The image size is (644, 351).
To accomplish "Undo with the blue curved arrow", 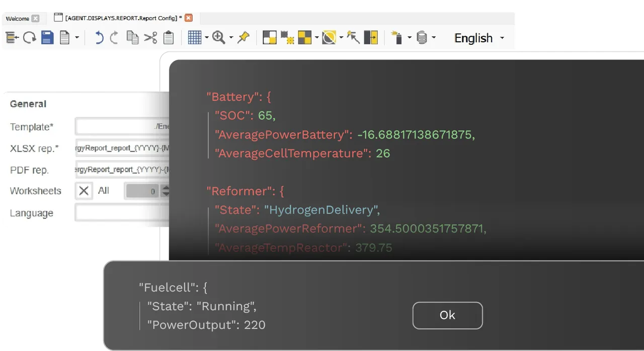I will pyautogui.click(x=99, y=38).
